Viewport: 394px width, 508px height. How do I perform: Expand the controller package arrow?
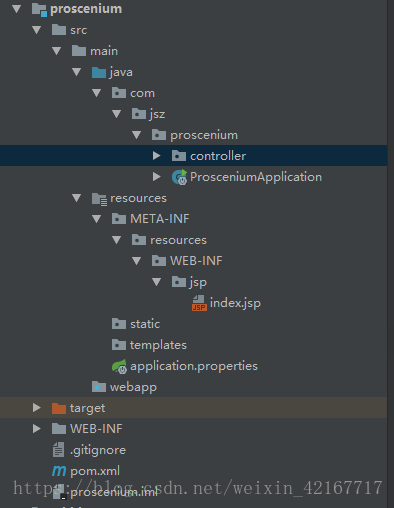point(157,156)
